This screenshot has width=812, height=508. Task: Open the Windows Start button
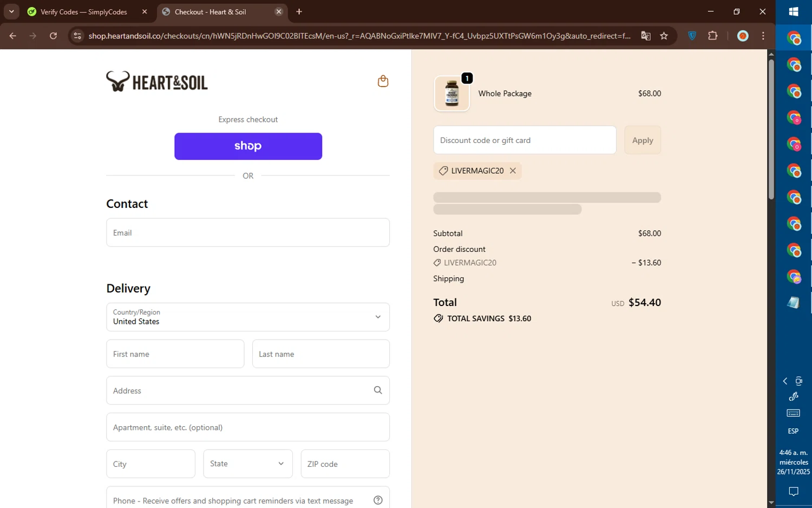pos(794,11)
